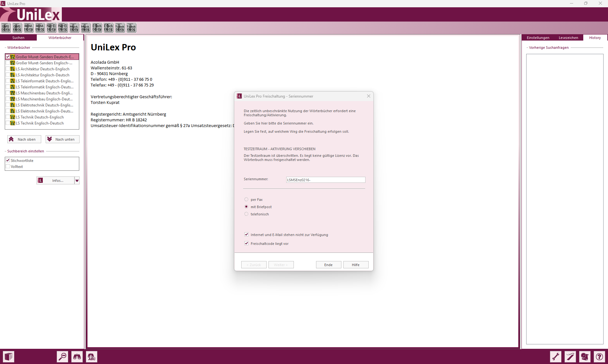Screen dimensions: 608x364
Task: Click the < Zurück button
Action: [x=254, y=265]
